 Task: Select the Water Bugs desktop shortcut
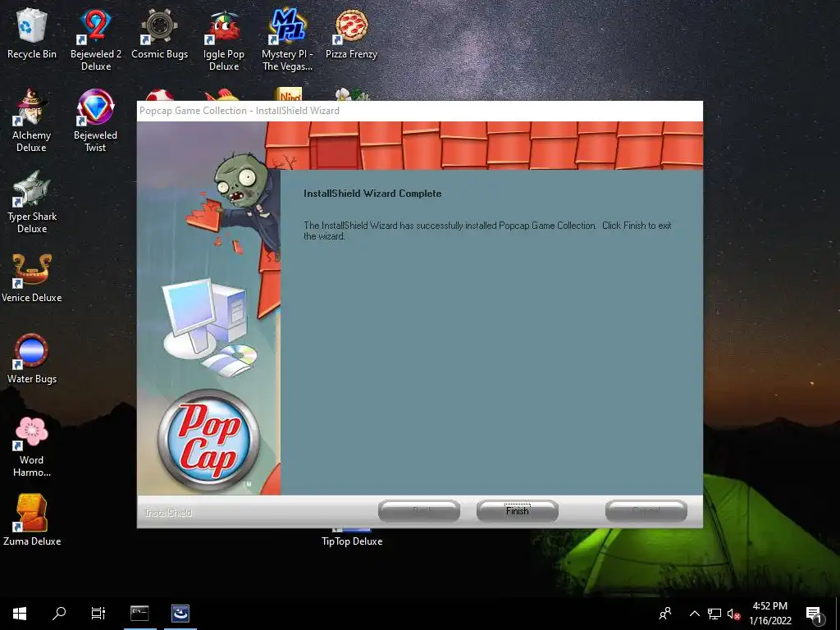click(32, 359)
